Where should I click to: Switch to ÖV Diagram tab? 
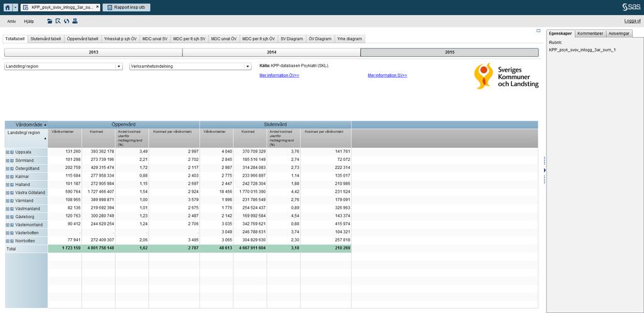[x=320, y=38]
